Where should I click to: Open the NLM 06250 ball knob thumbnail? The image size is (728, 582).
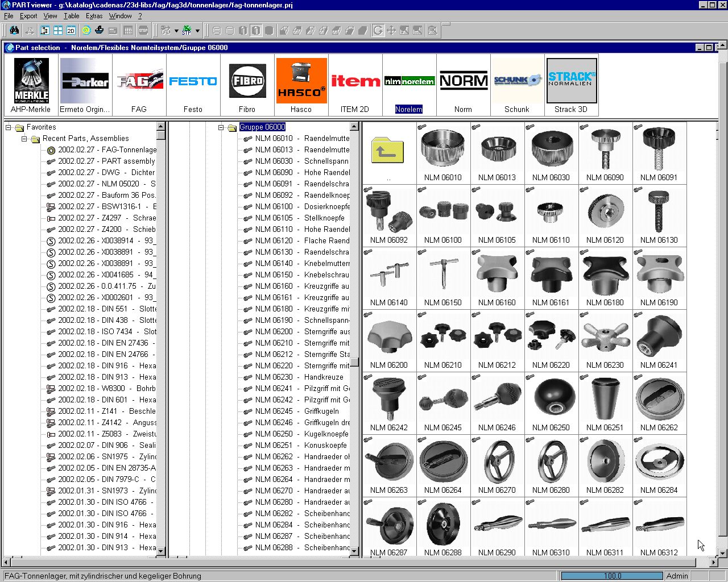pyautogui.click(x=551, y=402)
